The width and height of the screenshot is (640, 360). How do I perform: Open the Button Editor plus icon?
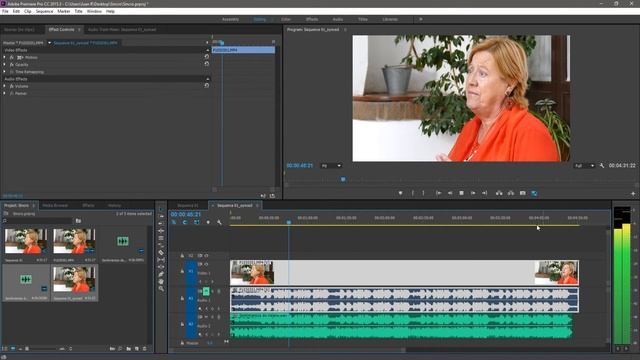pyautogui.click(x=633, y=193)
